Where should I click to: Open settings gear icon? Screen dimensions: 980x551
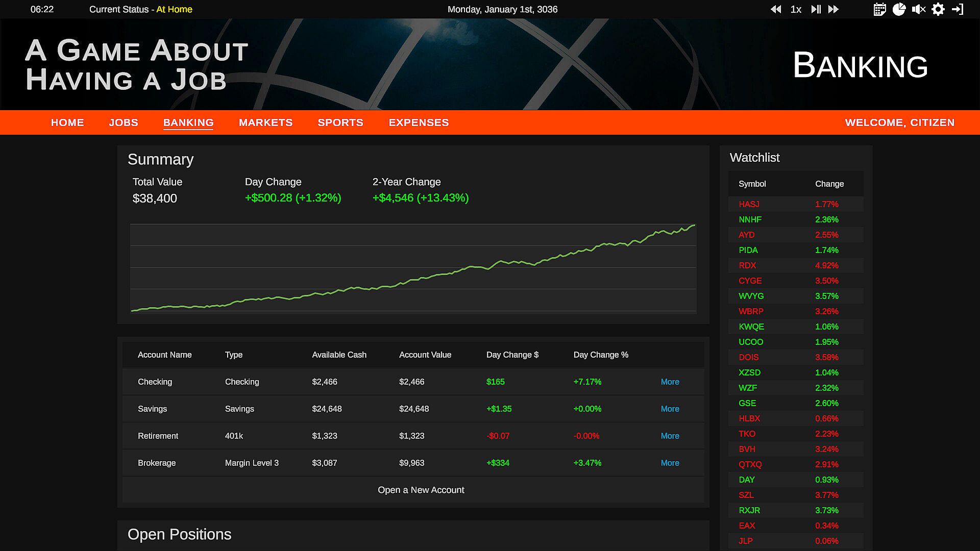coord(938,9)
